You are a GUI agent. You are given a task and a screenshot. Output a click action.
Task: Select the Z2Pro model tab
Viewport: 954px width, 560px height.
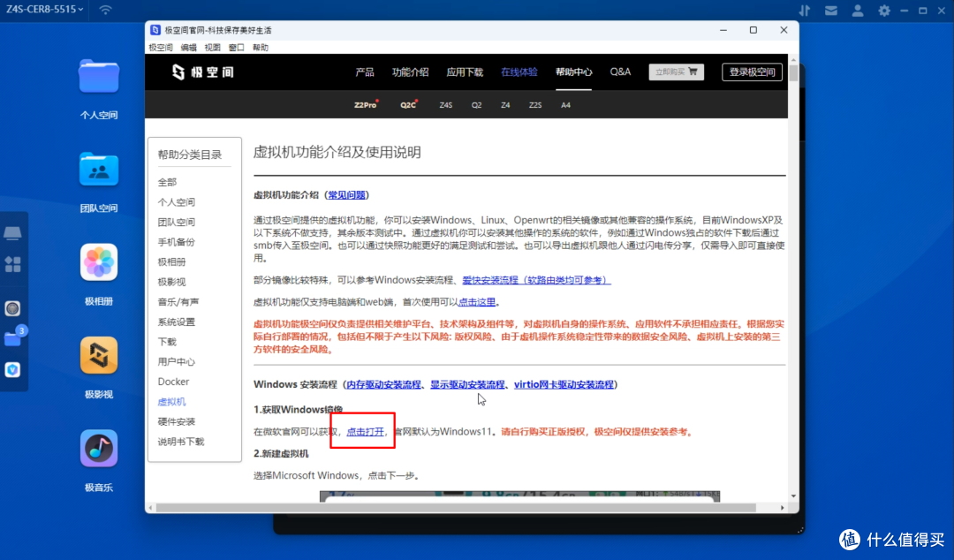coord(366,105)
